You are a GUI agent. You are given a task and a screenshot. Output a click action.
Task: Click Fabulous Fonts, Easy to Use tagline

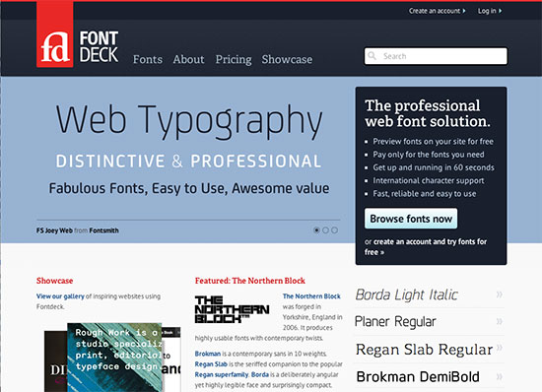point(189,188)
